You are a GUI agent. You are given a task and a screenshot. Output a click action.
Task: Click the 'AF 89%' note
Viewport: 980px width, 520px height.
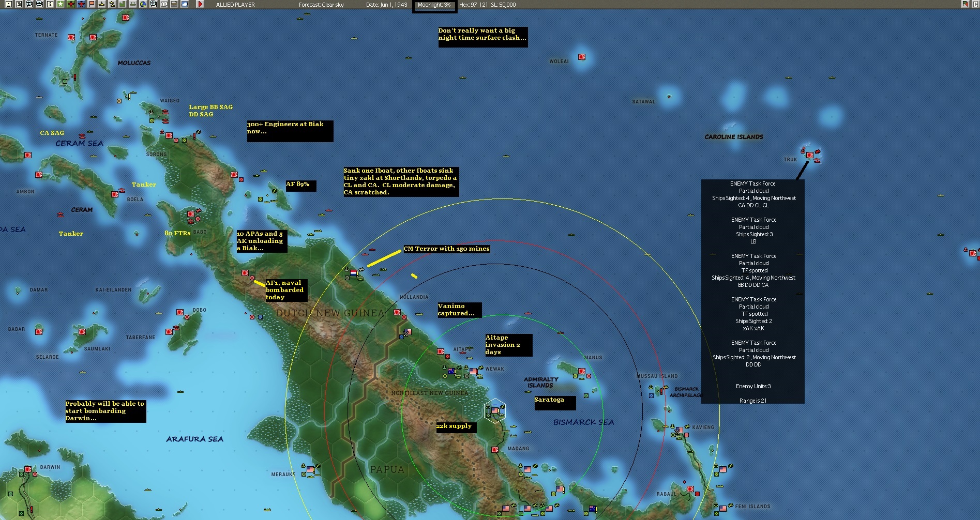click(x=300, y=186)
